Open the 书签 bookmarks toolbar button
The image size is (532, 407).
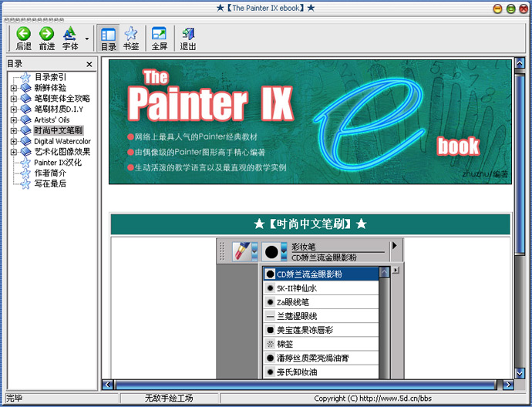coord(131,39)
